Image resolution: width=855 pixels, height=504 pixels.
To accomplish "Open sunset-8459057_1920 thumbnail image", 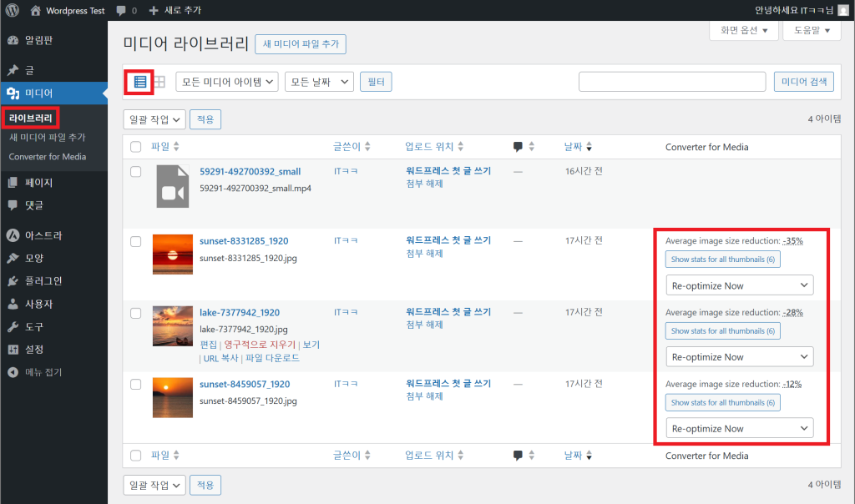I will [x=172, y=398].
